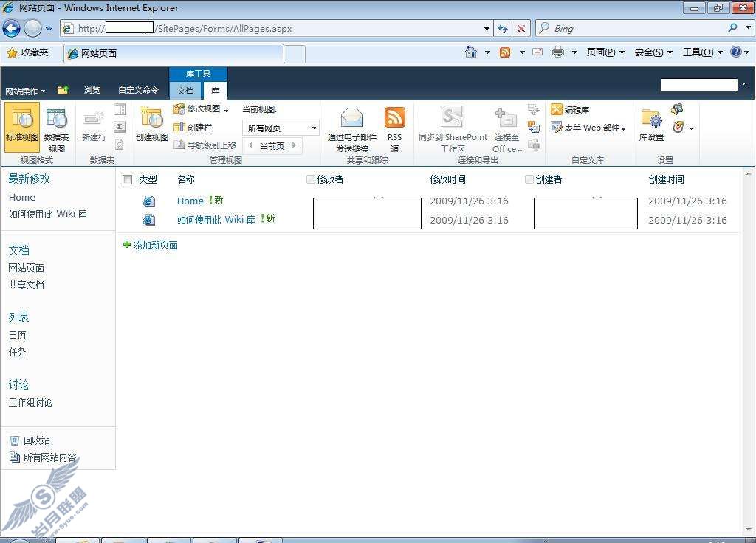Expand the 网站操作 menu
756x543 pixels.
(25, 91)
